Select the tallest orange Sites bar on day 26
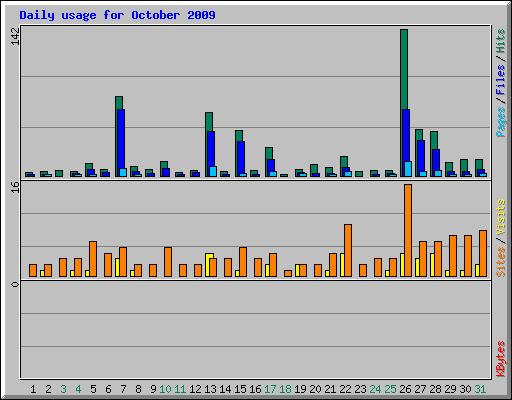512x400 pixels. coord(408,230)
